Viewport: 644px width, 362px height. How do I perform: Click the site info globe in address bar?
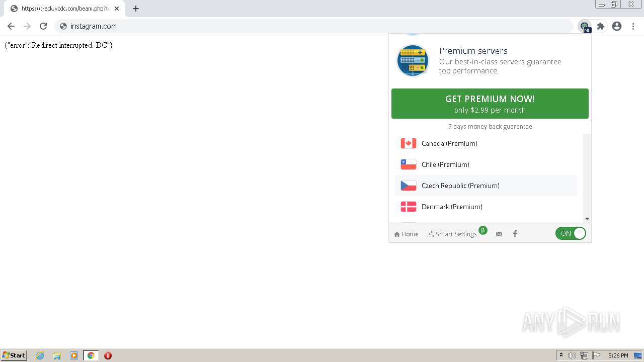coord(63,26)
